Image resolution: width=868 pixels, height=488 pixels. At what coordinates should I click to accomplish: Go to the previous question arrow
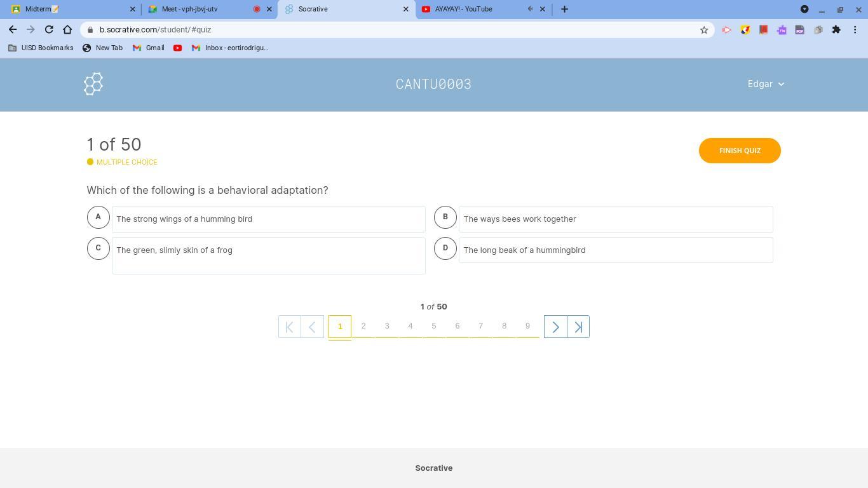point(312,327)
